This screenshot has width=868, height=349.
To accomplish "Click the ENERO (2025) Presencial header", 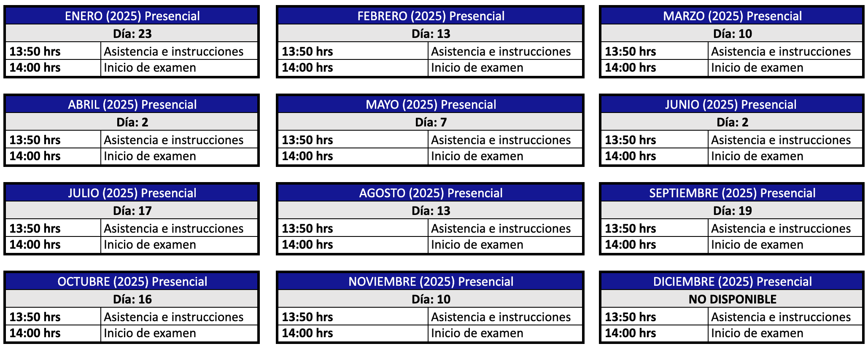I will point(132,16).
